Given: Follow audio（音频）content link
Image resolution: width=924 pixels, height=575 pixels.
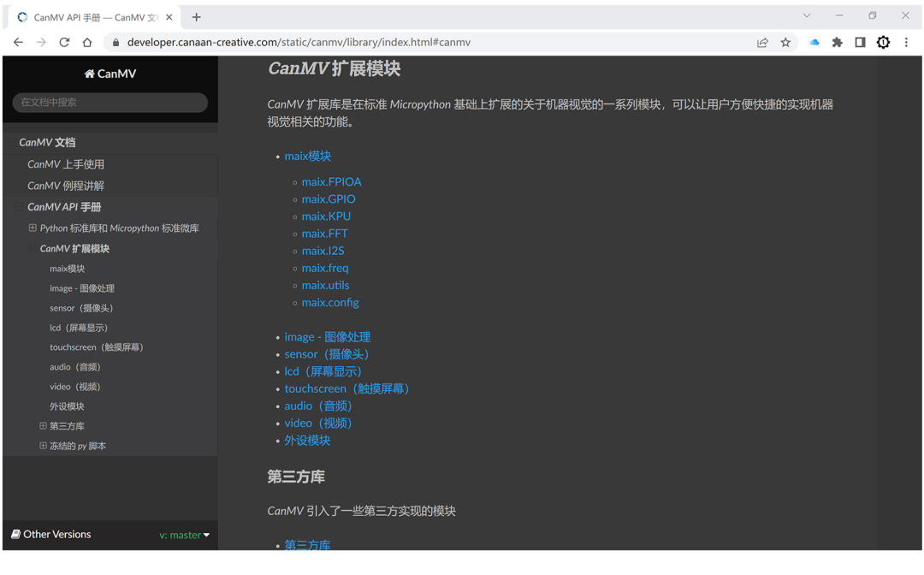Looking at the screenshot, I should coord(318,406).
